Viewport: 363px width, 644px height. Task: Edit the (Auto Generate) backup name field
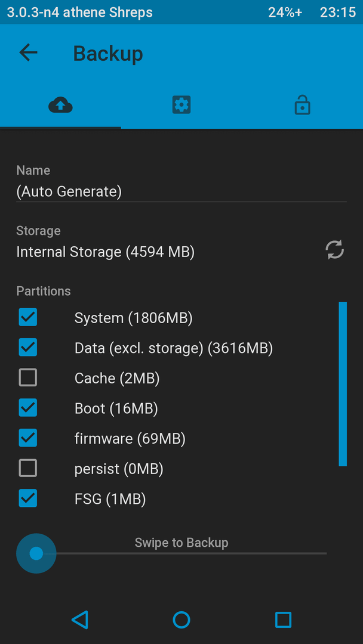(x=181, y=192)
